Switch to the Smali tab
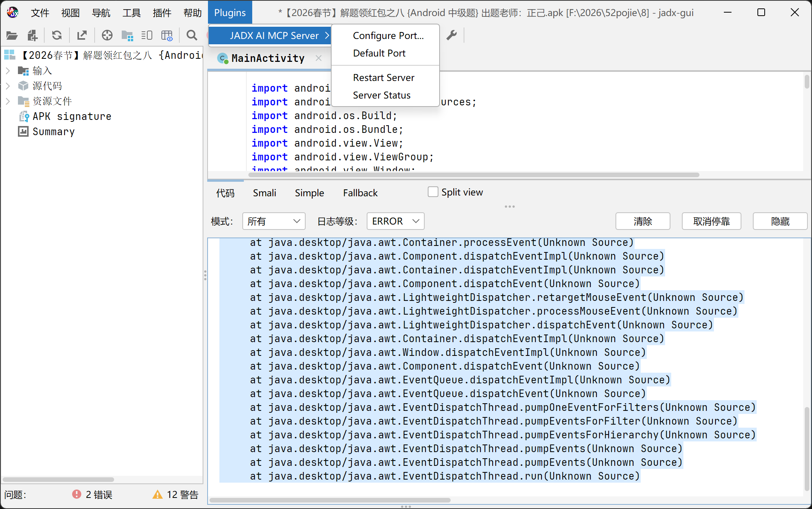The image size is (812, 509). 264,193
